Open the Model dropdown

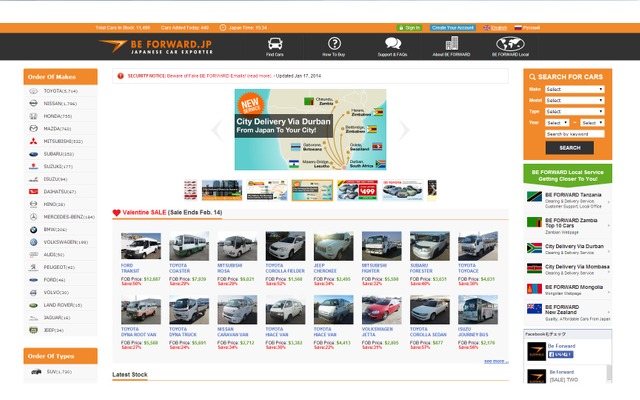point(574,100)
